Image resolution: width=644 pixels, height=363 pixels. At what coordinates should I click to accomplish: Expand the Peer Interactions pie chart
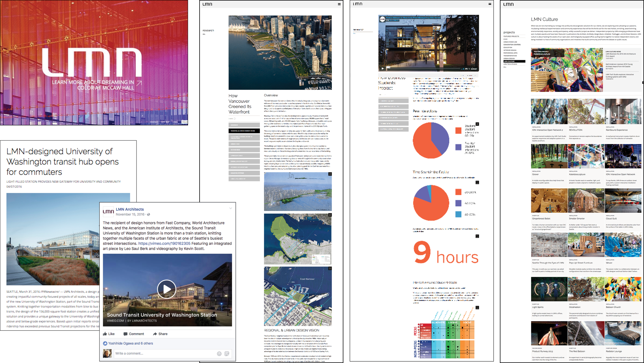click(x=477, y=124)
